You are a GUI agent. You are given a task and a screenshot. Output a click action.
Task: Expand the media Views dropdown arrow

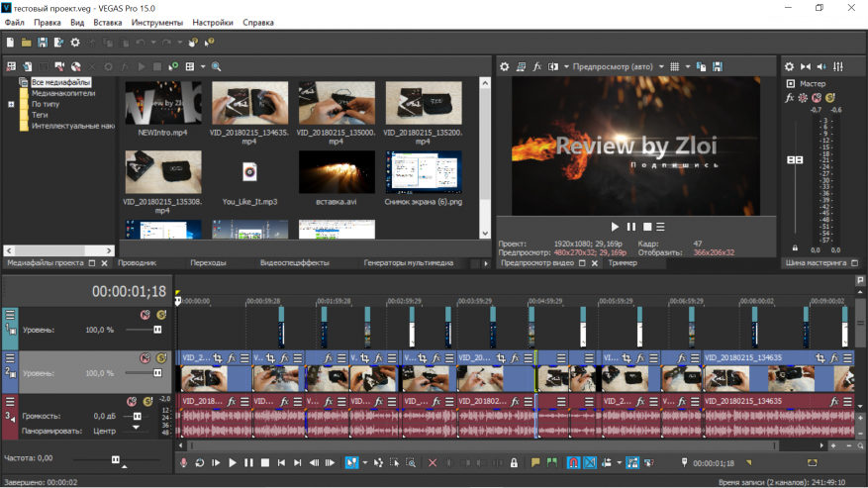pyautogui.click(x=203, y=66)
